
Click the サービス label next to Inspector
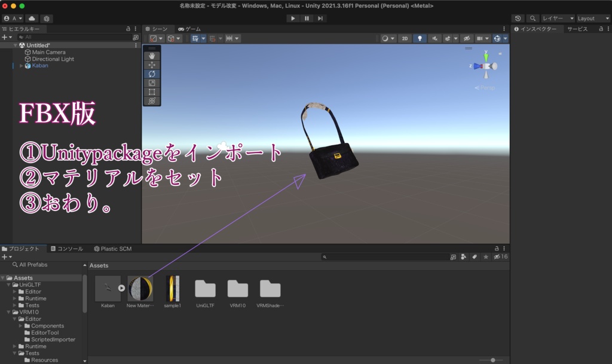coord(577,28)
